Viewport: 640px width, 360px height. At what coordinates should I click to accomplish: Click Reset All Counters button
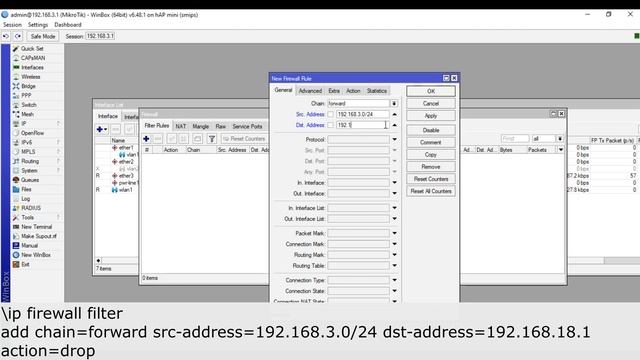tap(431, 191)
